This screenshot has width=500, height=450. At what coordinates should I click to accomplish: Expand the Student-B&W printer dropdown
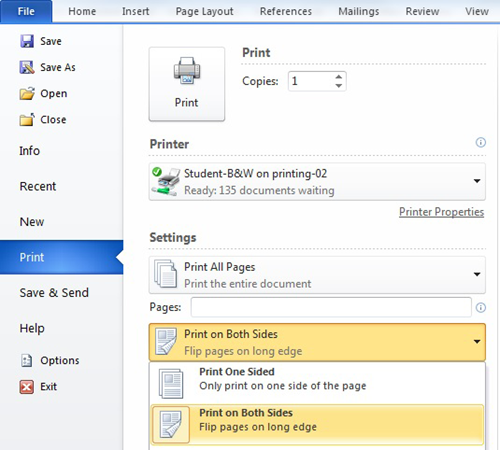317,182
